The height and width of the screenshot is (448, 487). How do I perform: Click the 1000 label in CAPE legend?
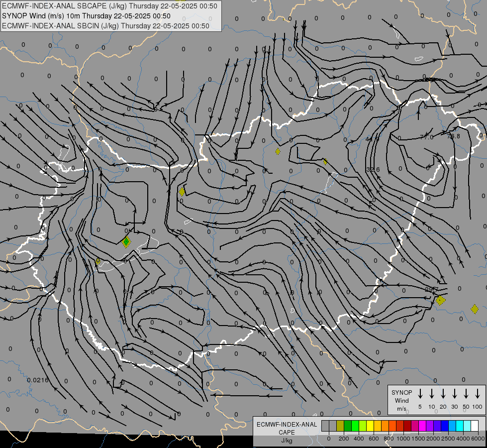(403, 439)
